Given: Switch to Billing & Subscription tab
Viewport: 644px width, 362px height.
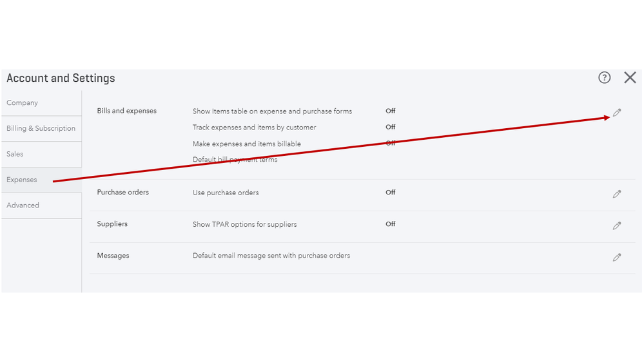Looking at the screenshot, I should click(x=41, y=129).
